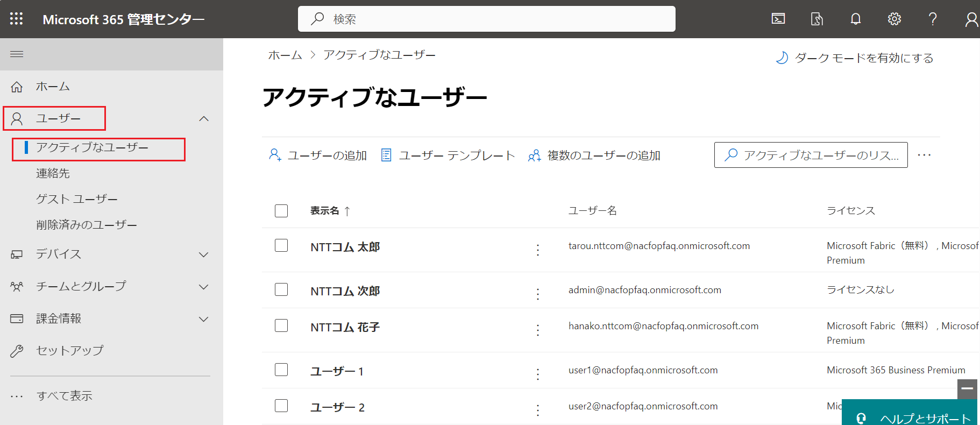The image size is (980, 425).
Task: Open セットアップ in sidebar
Action: tap(69, 351)
